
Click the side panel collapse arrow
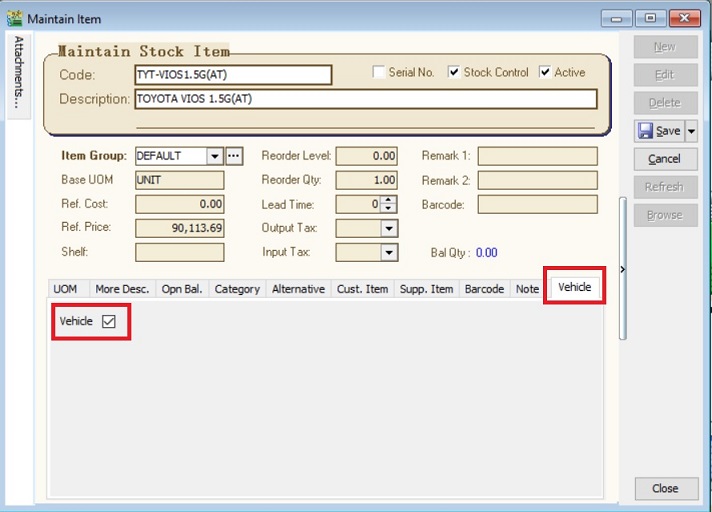(623, 269)
